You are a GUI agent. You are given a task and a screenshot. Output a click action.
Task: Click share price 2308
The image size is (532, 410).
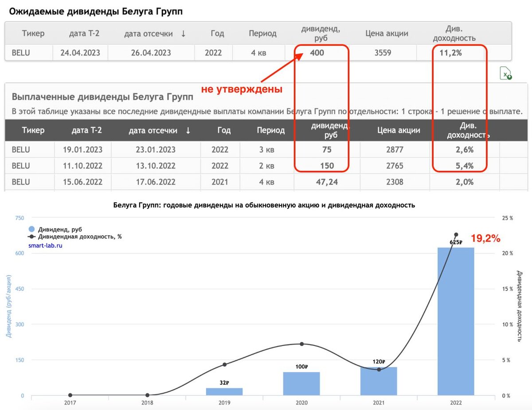click(395, 182)
